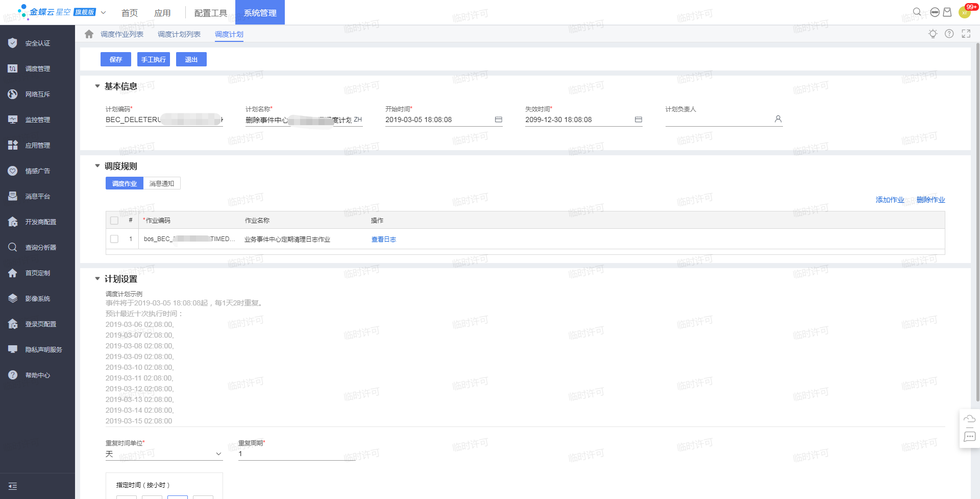Open the message icon in floating panel
This screenshot has width=980, height=499.
[x=969, y=437]
